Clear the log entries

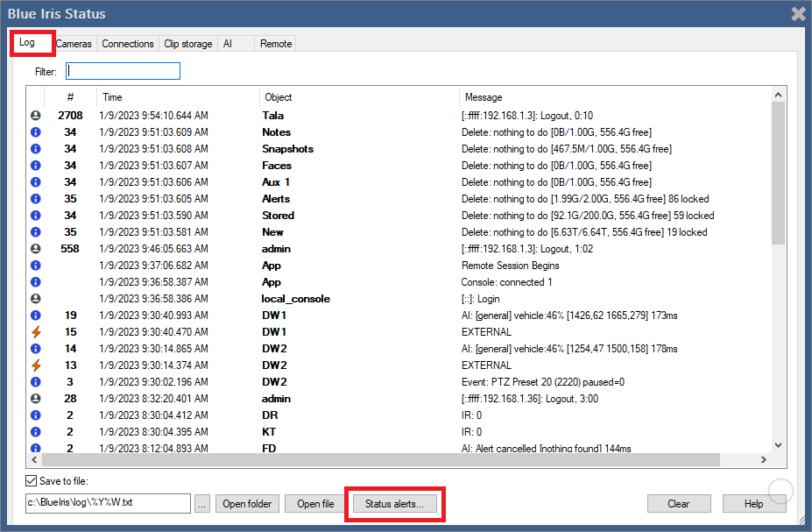tap(678, 503)
